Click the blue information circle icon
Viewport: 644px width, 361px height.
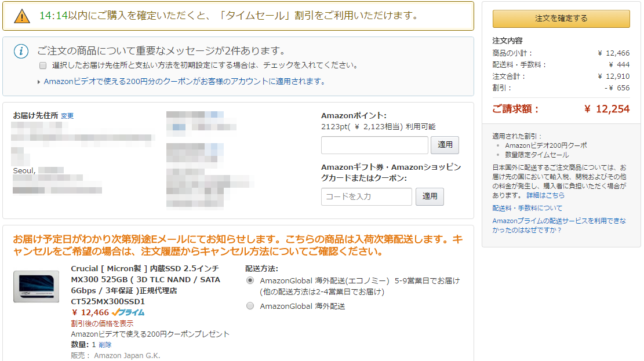click(21, 52)
